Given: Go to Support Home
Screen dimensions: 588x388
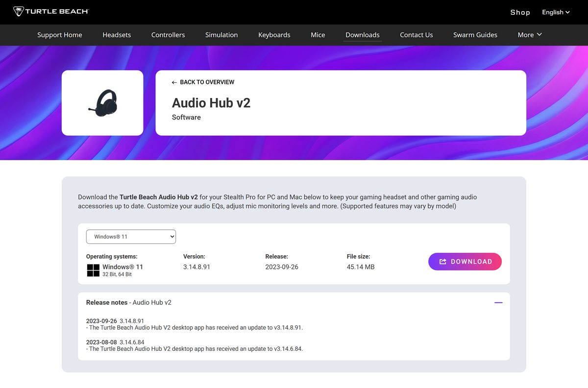Looking at the screenshot, I should pos(60,35).
